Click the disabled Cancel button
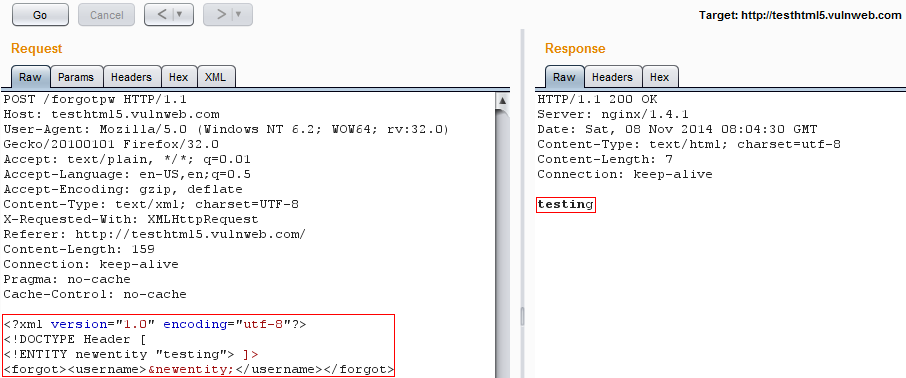Image resolution: width=906 pixels, height=378 pixels. [106, 15]
